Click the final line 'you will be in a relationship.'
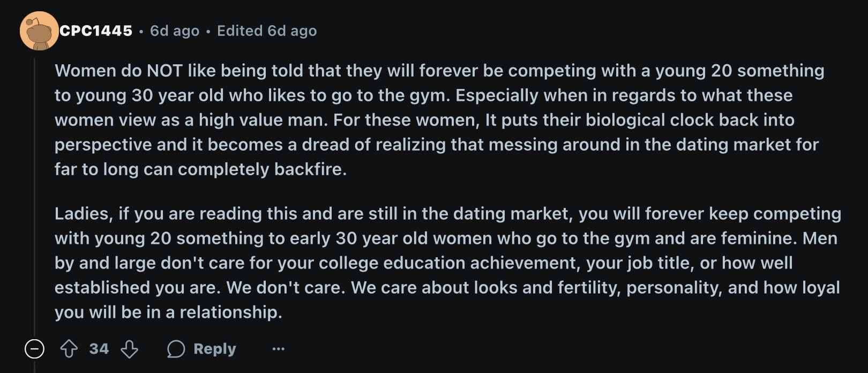The image size is (868, 373). point(168,312)
